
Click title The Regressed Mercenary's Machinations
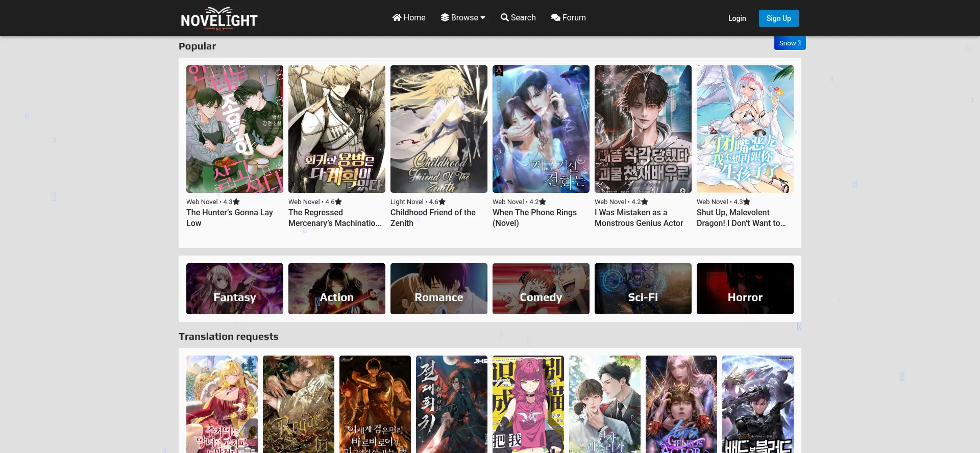(335, 218)
